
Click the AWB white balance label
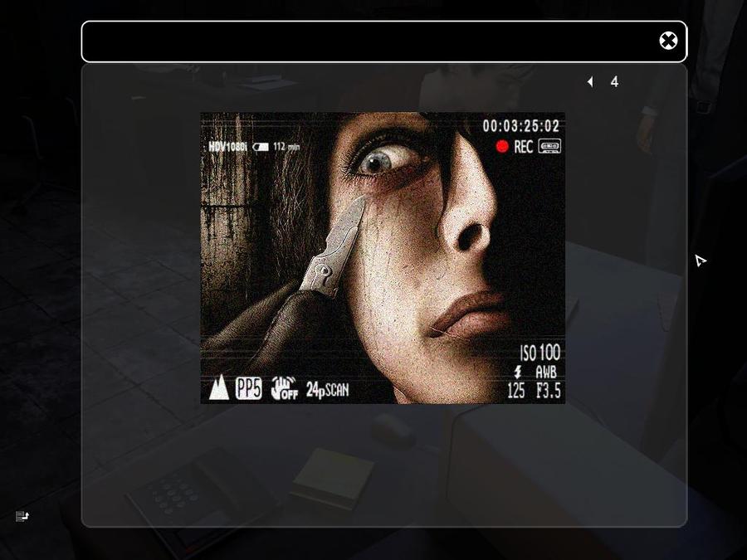pyautogui.click(x=546, y=372)
